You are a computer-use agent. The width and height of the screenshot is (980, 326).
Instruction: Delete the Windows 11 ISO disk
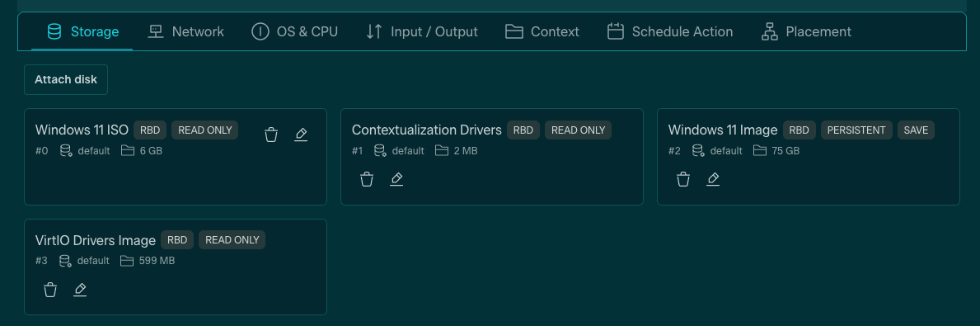click(270, 135)
